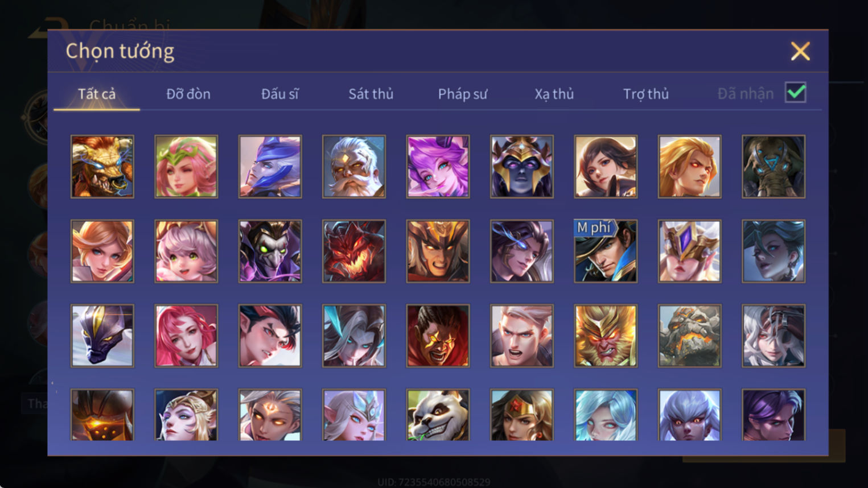
Task: Select the elephant-masked hero portrait
Action: (x=774, y=167)
